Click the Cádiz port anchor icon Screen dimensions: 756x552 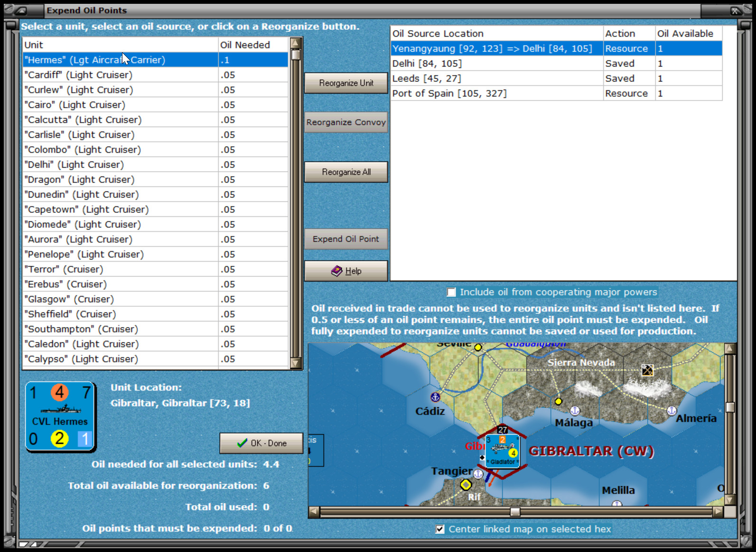coord(435,397)
